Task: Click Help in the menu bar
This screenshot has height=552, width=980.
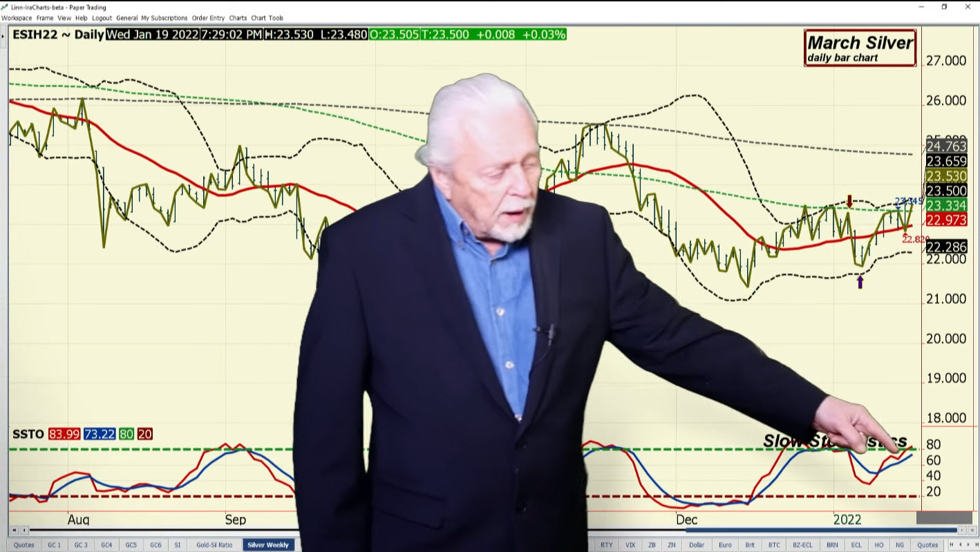Action: point(81,18)
